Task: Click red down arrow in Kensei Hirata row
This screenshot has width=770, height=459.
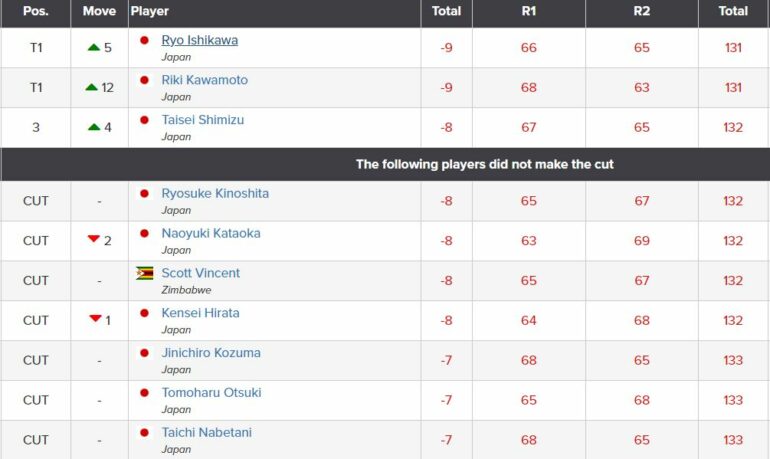Action: point(95,319)
